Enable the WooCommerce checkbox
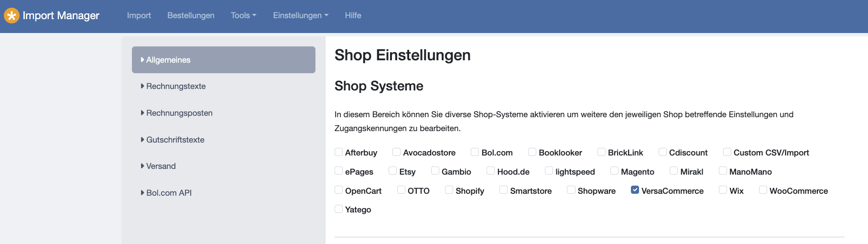 click(763, 190)
